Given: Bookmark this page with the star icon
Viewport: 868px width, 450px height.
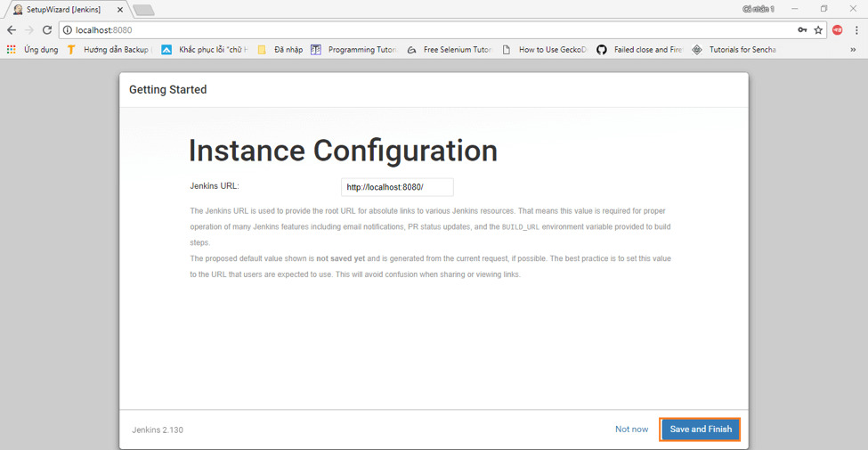Looking at the screenshot, I should pyautogui.click(x=817, y=30).
